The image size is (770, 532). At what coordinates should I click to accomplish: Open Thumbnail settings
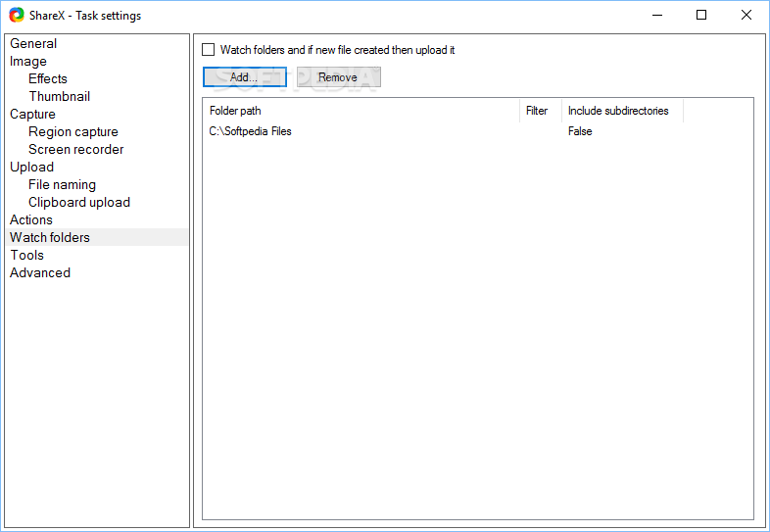coord(60,96)
